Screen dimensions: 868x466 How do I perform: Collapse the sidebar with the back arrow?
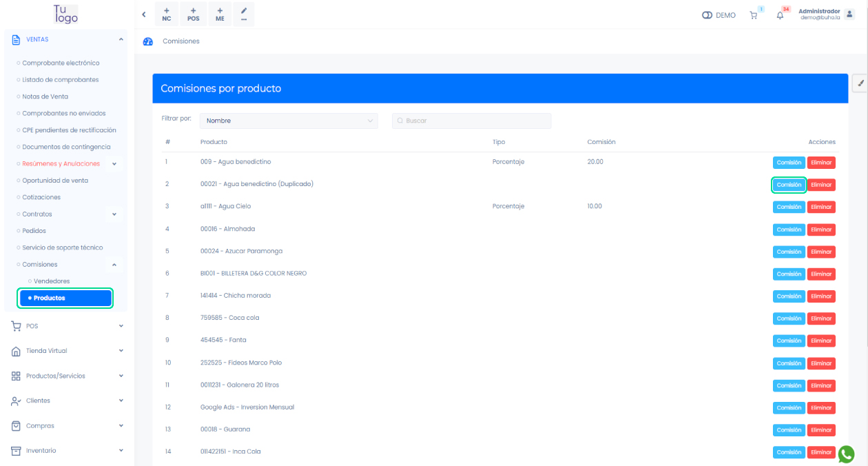143,14
